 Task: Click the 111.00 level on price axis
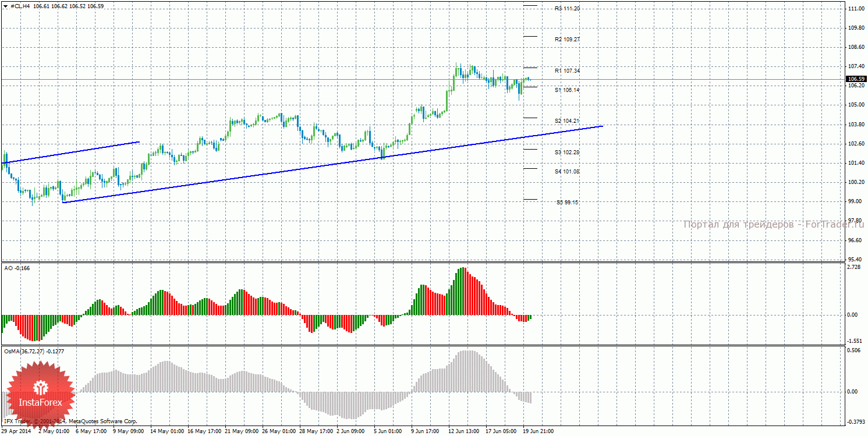[x=855, y=9]
